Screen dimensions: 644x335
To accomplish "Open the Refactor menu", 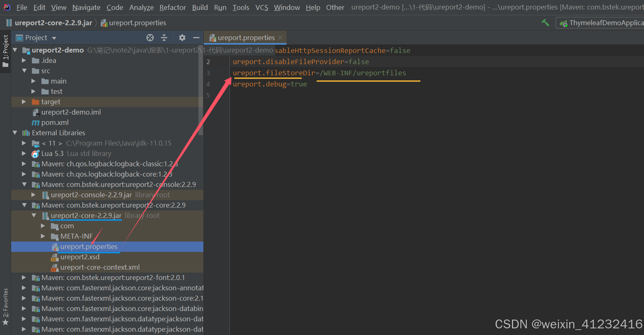I will pos(173,7).
